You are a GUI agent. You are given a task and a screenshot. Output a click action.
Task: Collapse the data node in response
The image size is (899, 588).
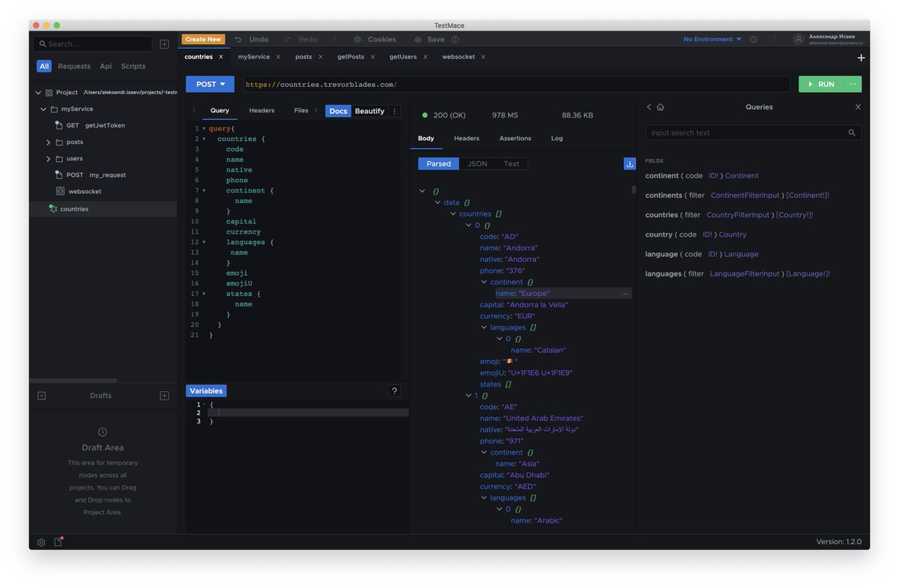(x=438, y=203)
